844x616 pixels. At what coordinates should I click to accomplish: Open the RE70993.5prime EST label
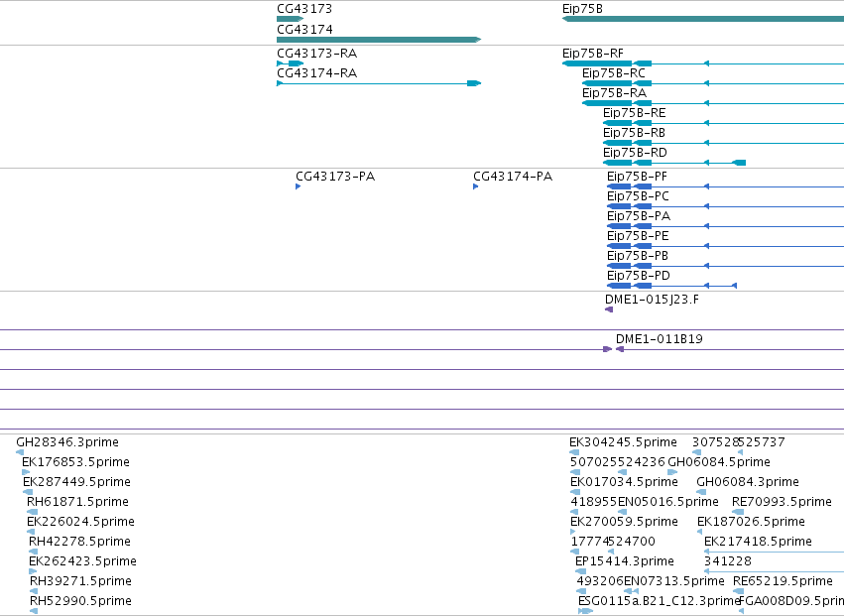click(783, 502)
